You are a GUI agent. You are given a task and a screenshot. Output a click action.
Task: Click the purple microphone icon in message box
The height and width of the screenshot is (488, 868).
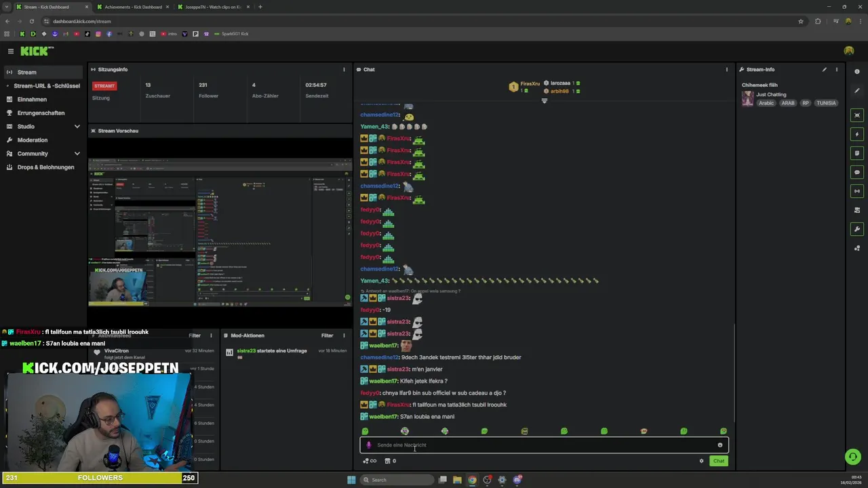click(369, 445)
